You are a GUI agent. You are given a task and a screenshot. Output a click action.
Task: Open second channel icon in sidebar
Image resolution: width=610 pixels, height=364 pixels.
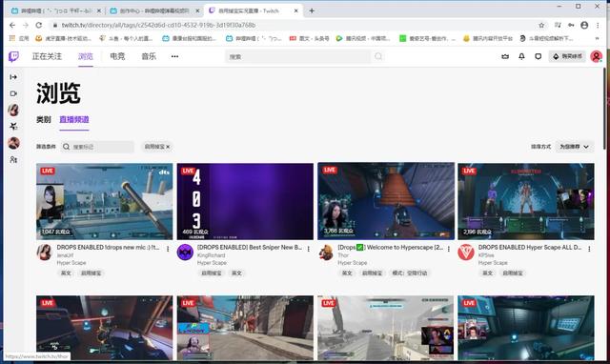point(13,127)
